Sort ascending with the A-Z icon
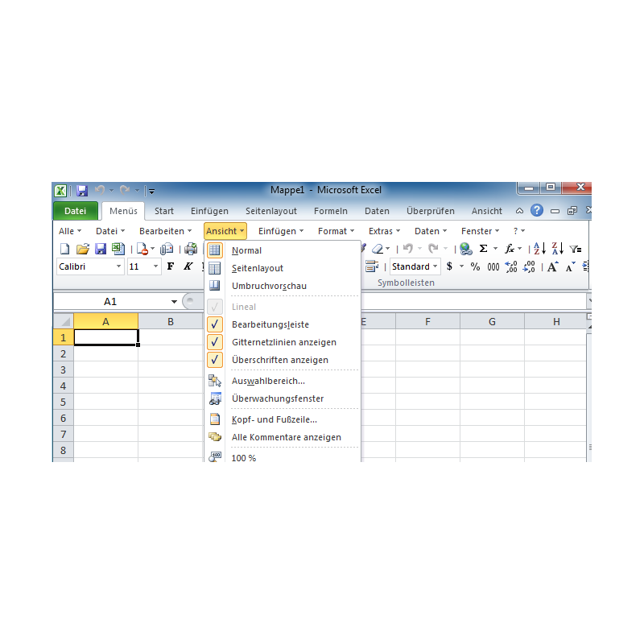The height and width of the screenshot is (644, 644). [x=539, y=250]
